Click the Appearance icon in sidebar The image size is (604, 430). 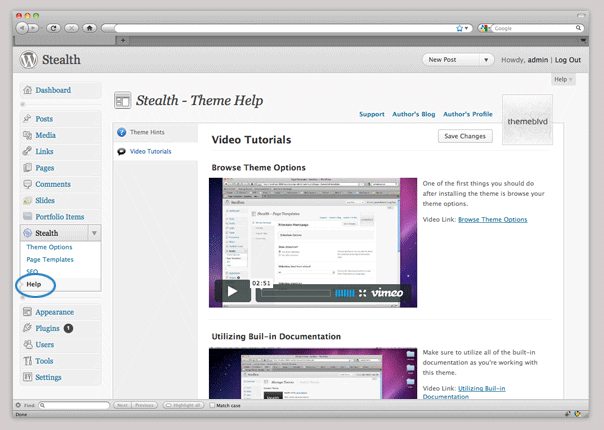pyautogui.click(x=27, y=312)
